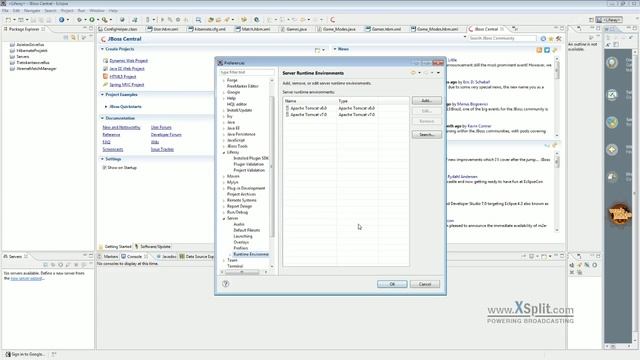This screenshot has height=360, width=640.
Task: Select Launching under Server preferences
Action: [x=243, y=236]
